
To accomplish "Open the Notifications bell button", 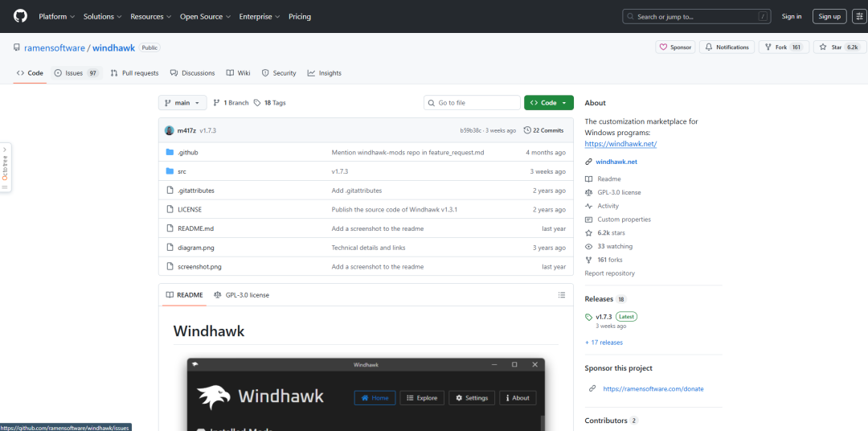I will (727, 47).
